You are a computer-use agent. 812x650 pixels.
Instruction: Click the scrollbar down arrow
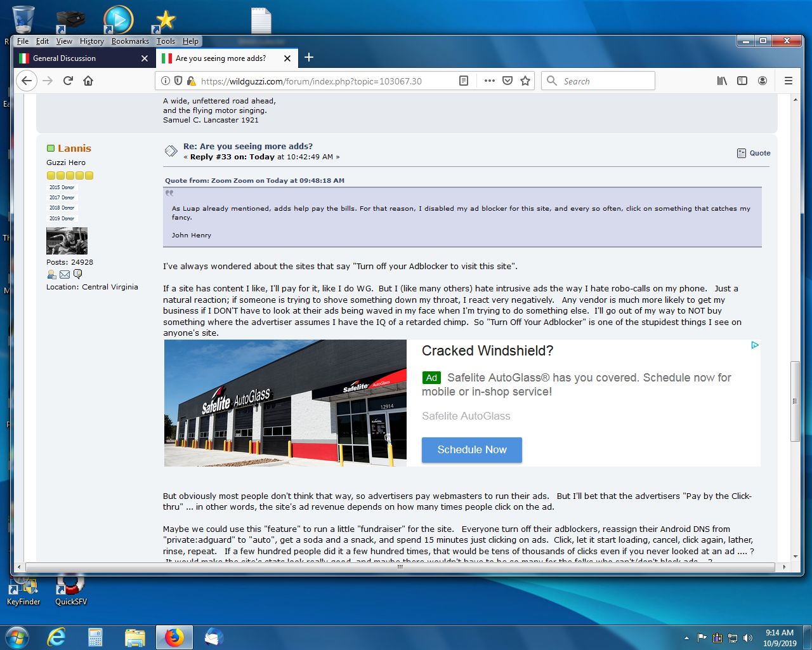[795, 557]
